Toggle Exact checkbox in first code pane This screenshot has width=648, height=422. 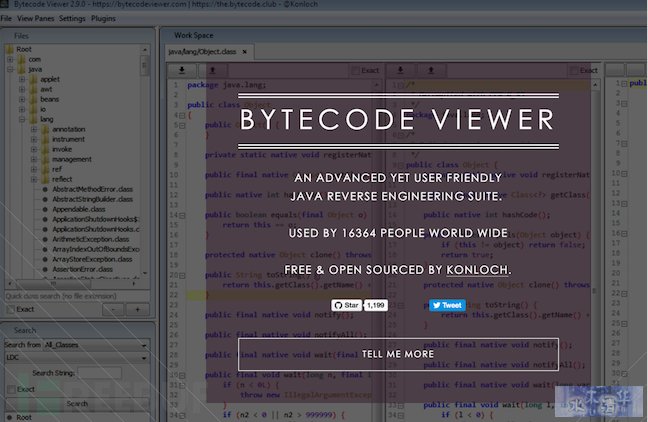point(355,71)
